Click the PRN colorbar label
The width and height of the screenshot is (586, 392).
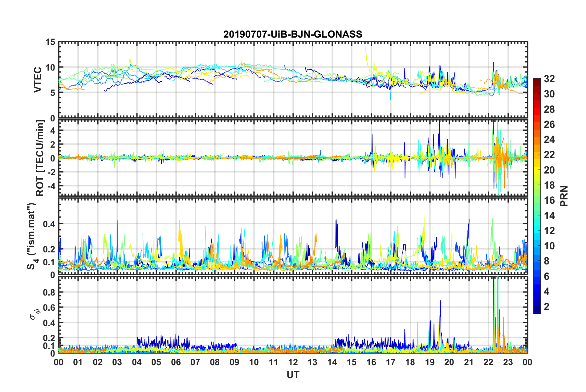(564, 196)
